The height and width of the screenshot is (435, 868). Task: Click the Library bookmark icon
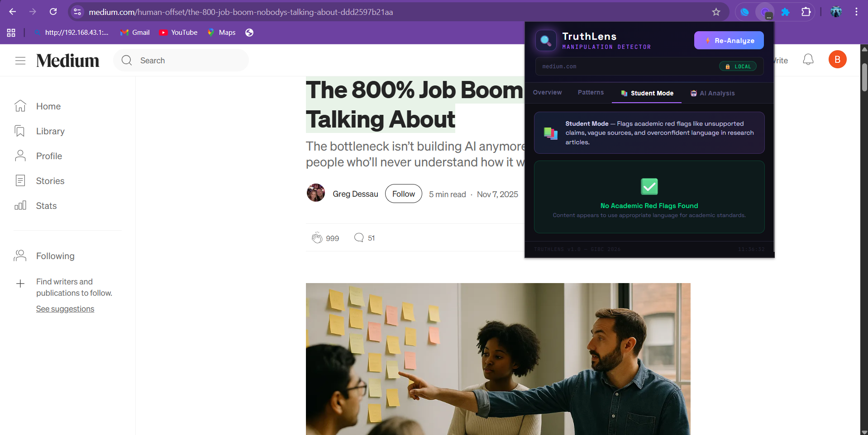click(20, 131)
